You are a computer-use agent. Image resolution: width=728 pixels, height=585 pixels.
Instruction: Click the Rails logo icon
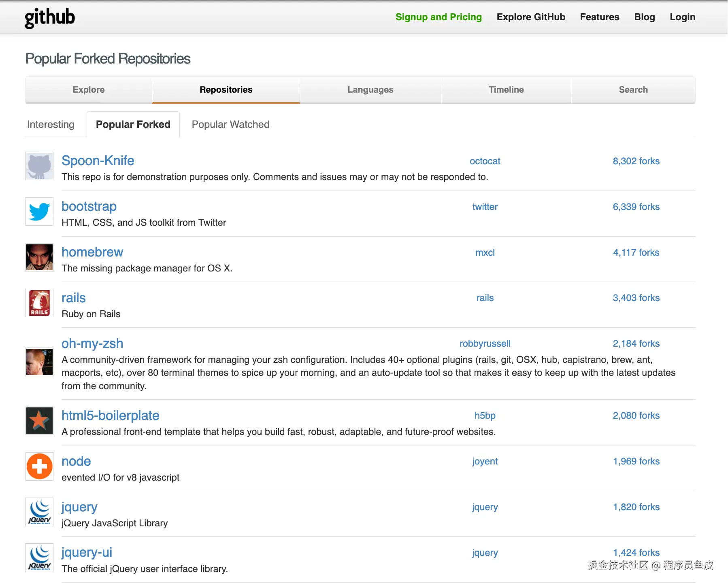point(39,303)
